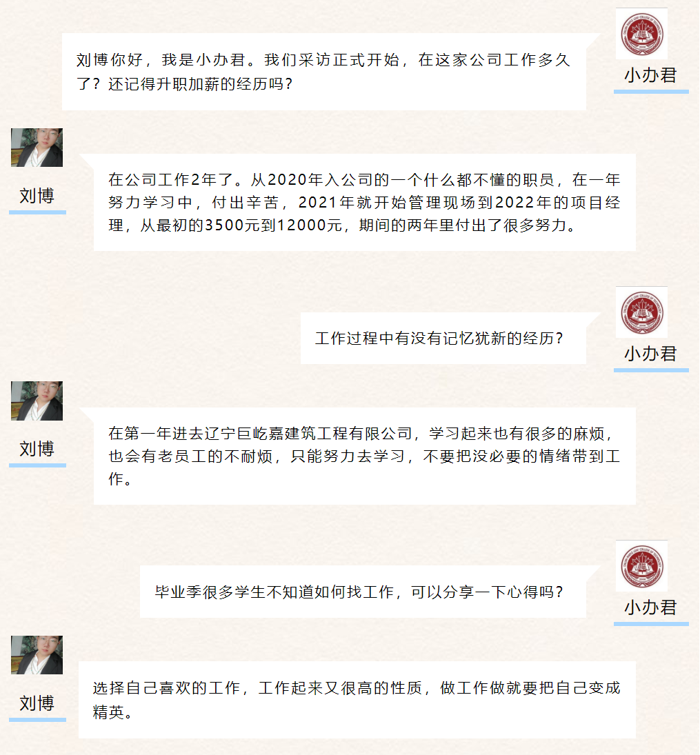This screenshot has height=755, width=700.
Task: Click the second 刘博 name label
Action: pos(37,450)
